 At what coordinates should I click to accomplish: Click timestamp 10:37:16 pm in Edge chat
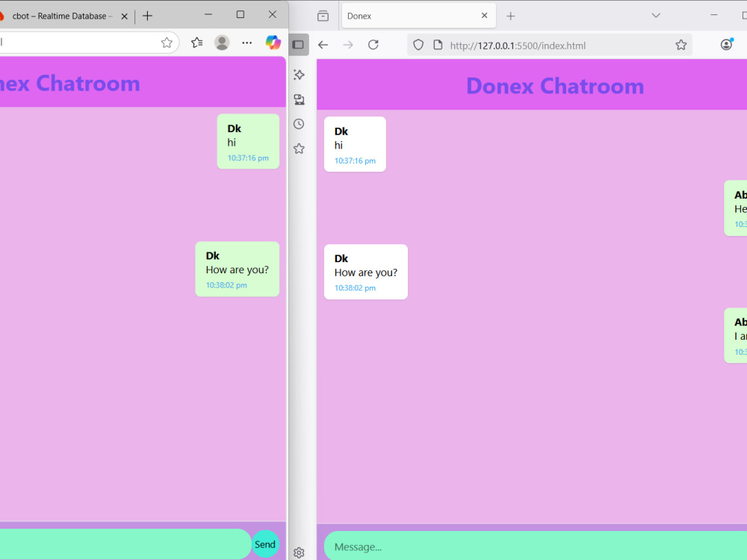click(248, 158)
